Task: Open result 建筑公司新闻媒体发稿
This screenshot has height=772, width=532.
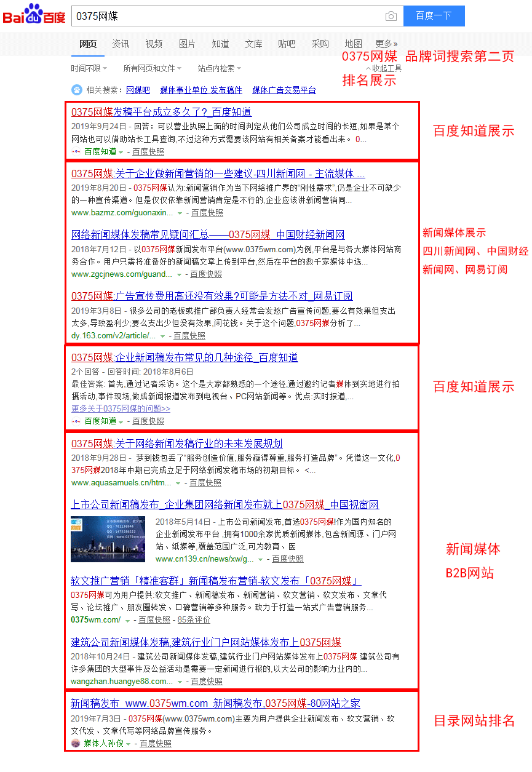Action: coord(206,642)
